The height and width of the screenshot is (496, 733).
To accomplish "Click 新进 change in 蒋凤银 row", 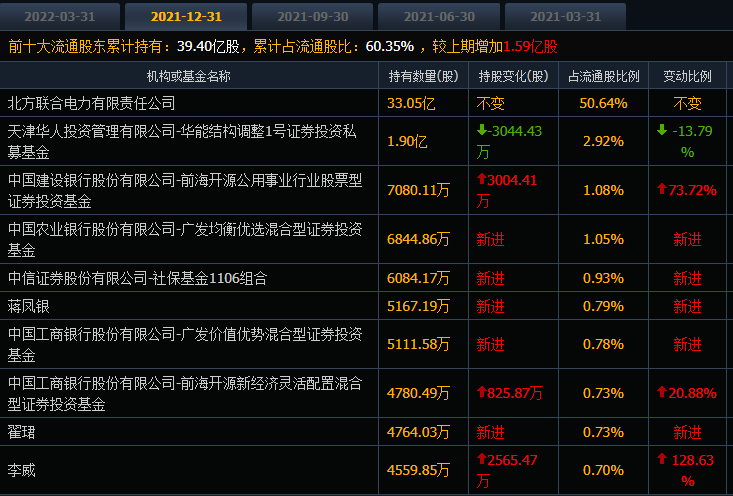I will coord(490,307).
